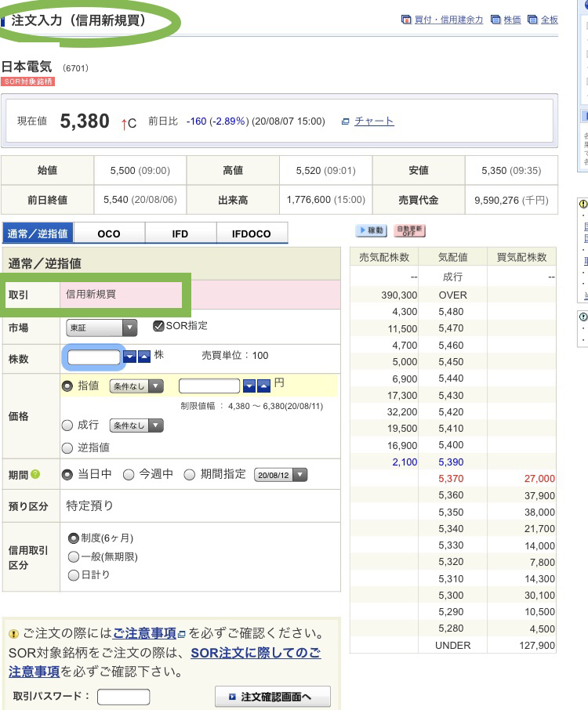Open the チャート link
Screen dimensions: 588x710
point(374,121)
